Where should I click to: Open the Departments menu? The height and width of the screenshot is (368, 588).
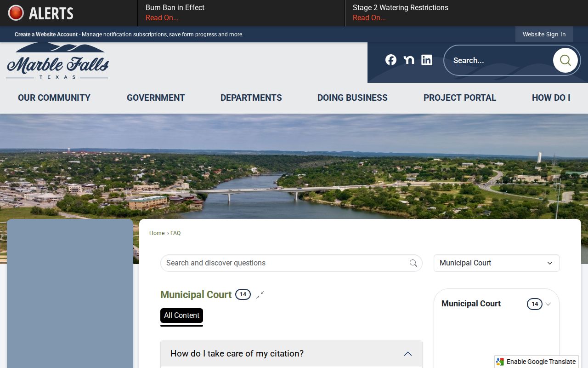point(251,98)
